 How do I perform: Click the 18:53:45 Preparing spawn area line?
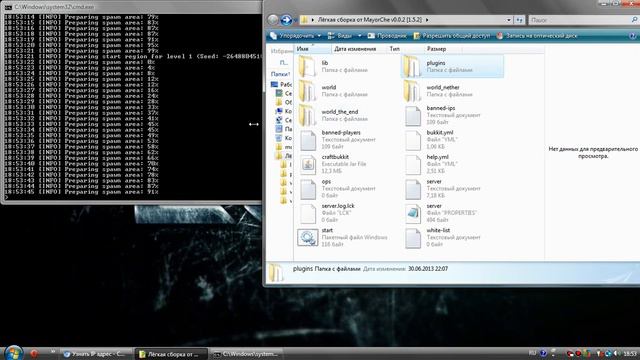pos(81,192)
